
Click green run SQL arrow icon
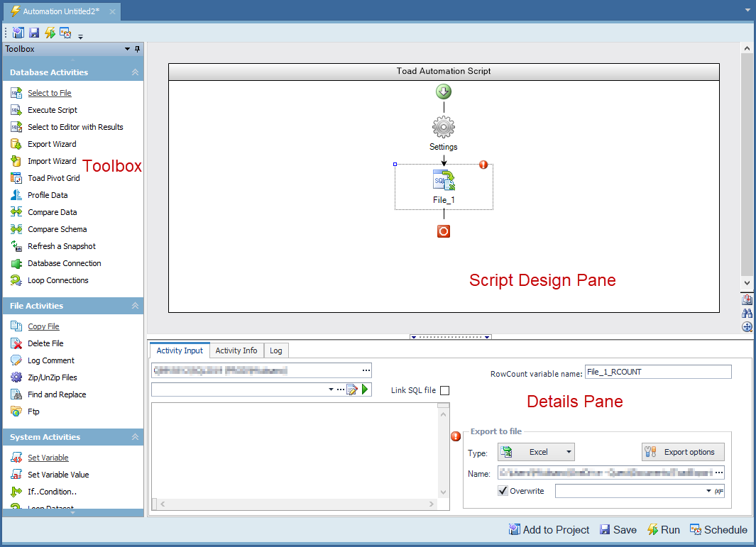(x=366, y=389)
